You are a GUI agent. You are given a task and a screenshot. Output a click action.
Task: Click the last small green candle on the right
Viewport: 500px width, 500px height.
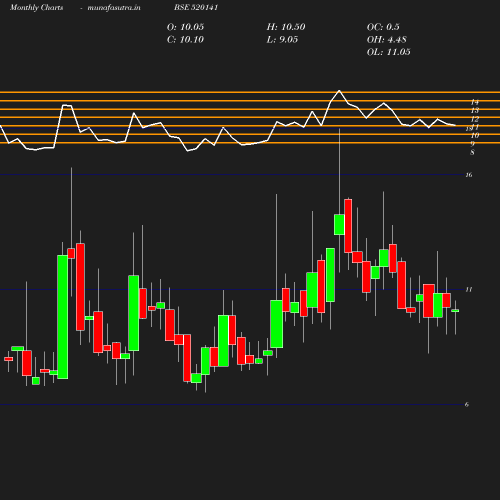pyautogui.click(x=455, y=311)
